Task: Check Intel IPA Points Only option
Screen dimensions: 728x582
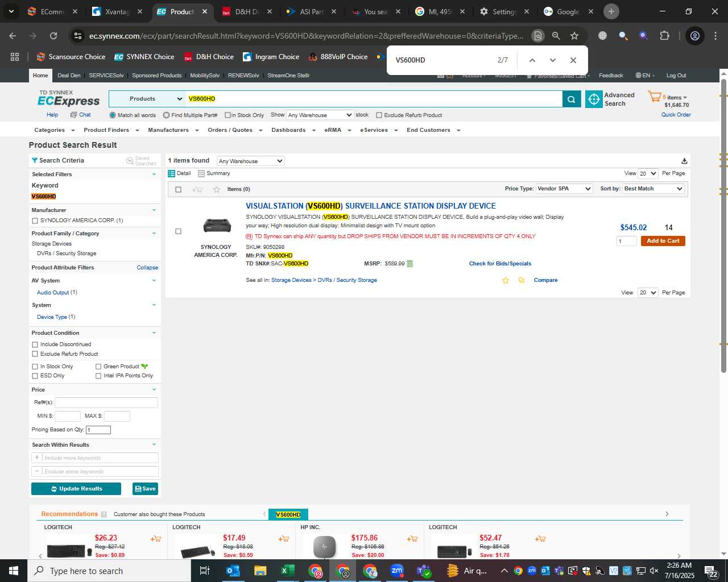Action: (x=98, y=376)
